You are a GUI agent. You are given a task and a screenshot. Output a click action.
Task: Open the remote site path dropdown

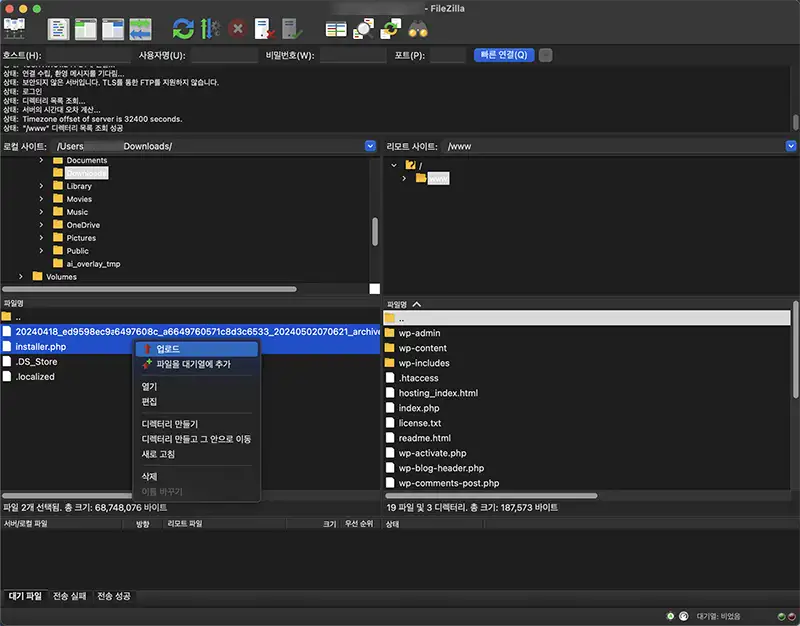[791, 146]
